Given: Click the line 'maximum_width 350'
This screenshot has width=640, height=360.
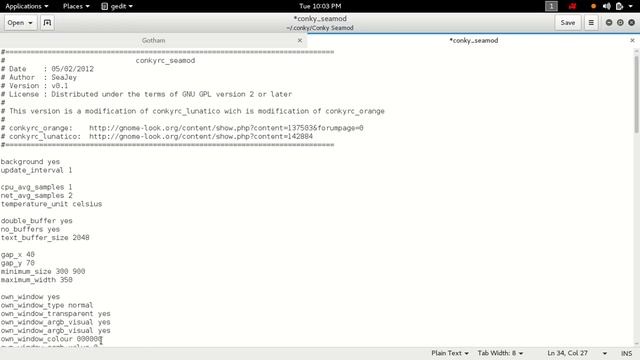Looking at the screenshot, I should click(37, 280).
